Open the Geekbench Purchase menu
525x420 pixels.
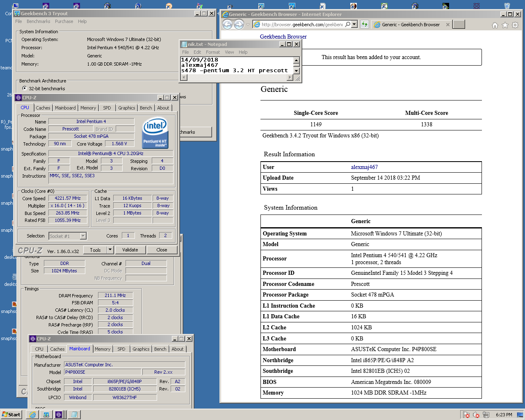tap(64, 21)
